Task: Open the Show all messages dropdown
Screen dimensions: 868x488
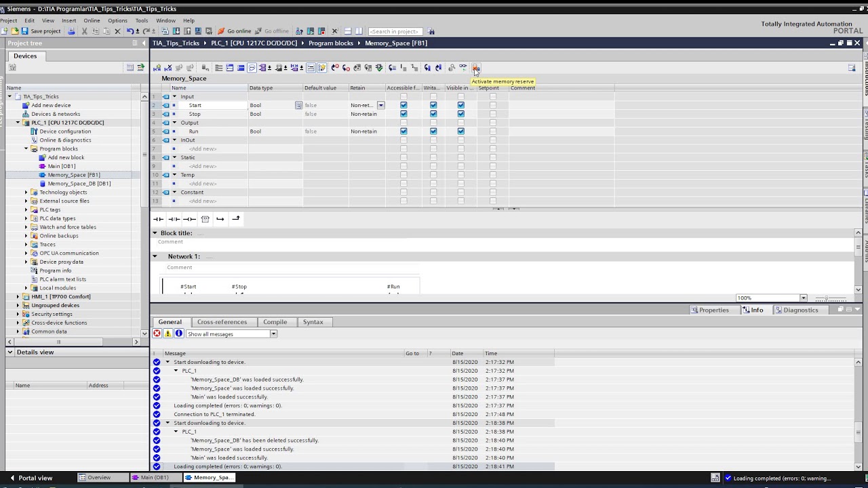Action: pyautogui.click(x=273, y=333)
